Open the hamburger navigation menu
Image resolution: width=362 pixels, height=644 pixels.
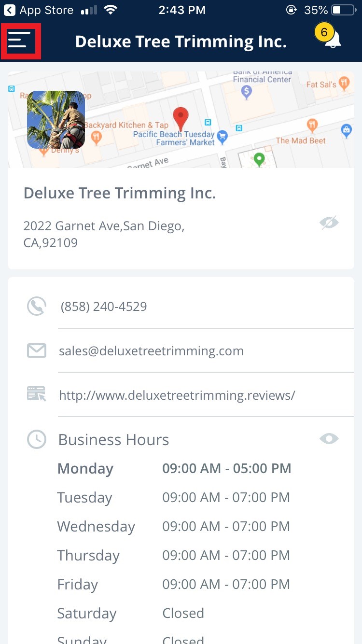click(x=21, y=41)
